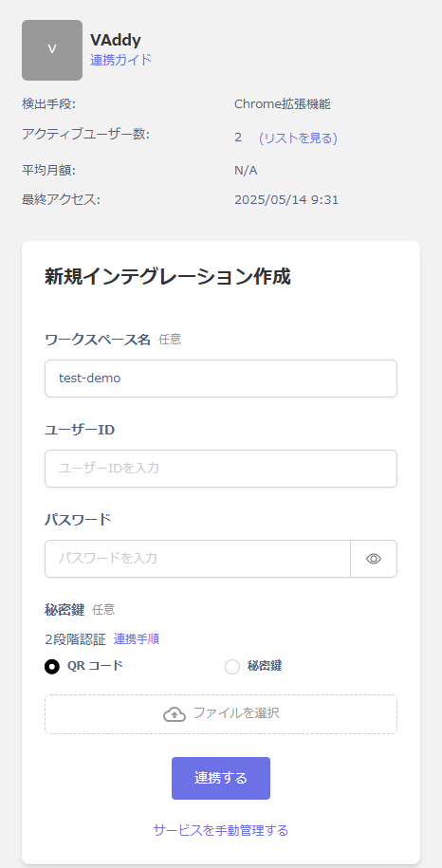Screen dimensions: 442x868
Task: Focus the ユーザーID input field
Action: coord(221,469)
